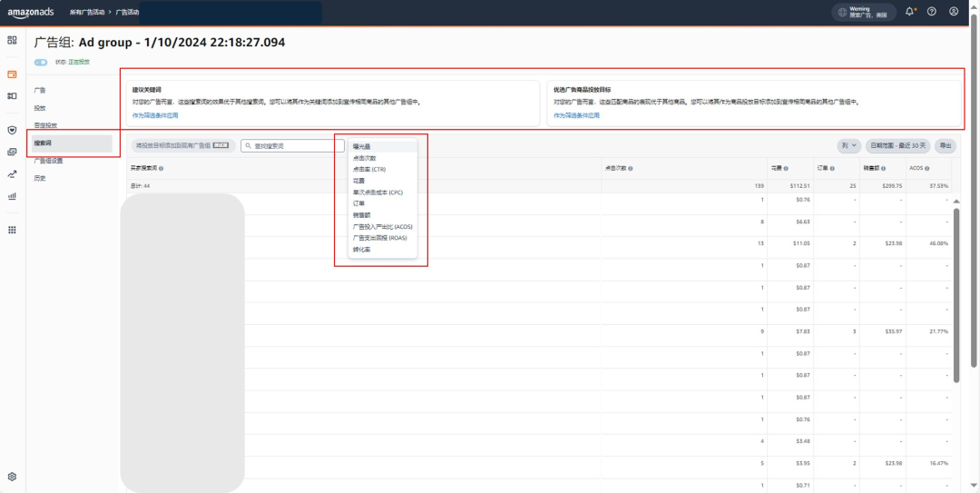Select the orange campaigns icon in sidebar
Screen dimensions: 980x493
(x=12, y=74)
